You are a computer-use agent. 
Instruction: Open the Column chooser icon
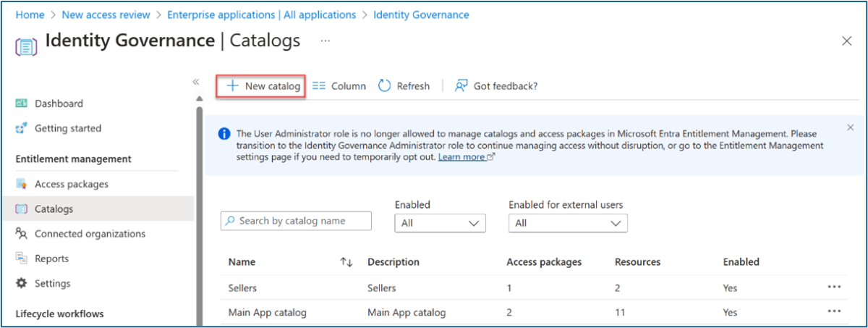point(319,85)
